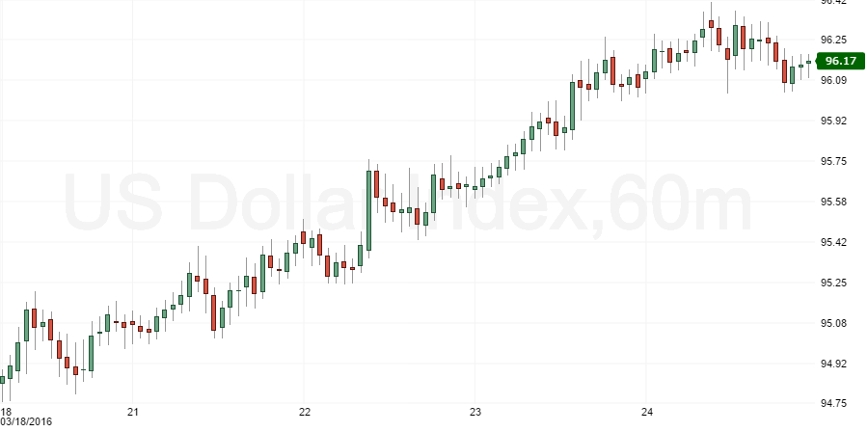Viewport: 868px width, 432px height.
Task: Click the 95.08 price axis label
Action: [833, 323]
